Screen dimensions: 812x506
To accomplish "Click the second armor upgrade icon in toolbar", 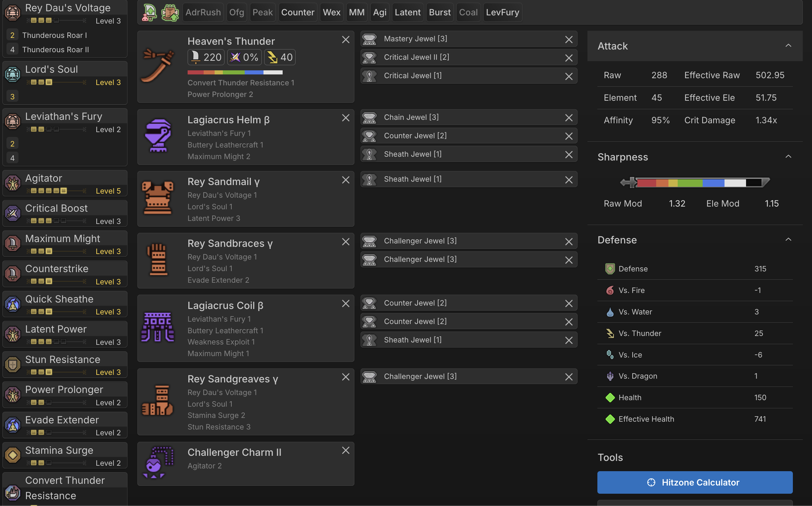I will [x=170, y=13].
